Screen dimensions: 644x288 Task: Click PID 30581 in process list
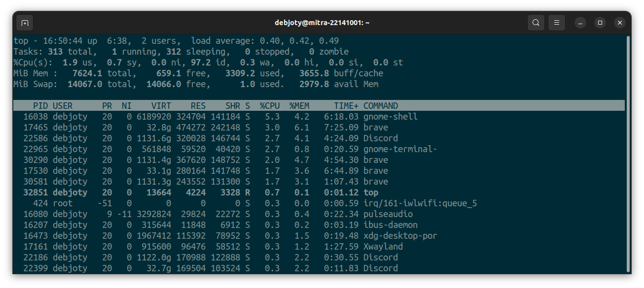(36, 182)
